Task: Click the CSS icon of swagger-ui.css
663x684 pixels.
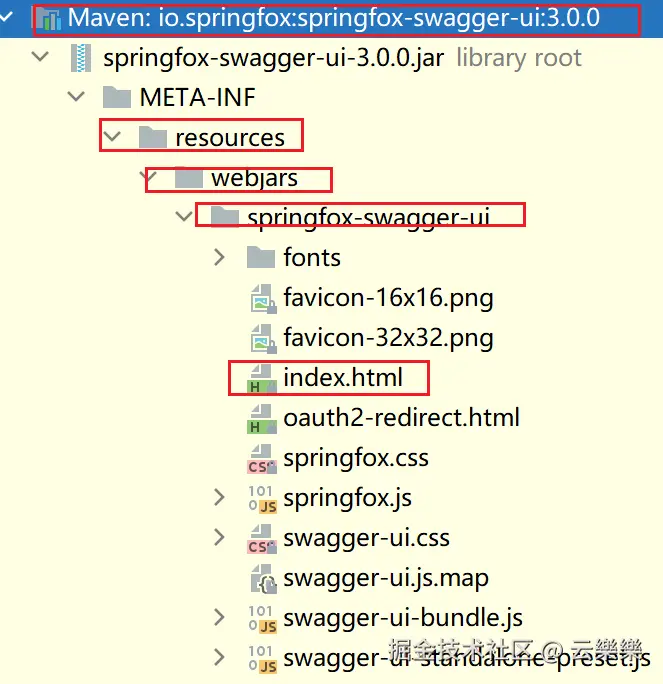Action: point(262,539)
